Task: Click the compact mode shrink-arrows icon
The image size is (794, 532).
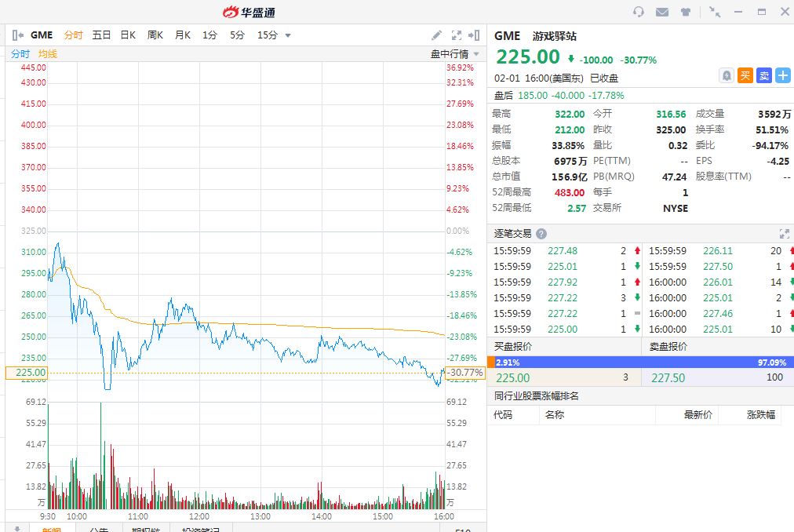Action: tap(715, 12)
